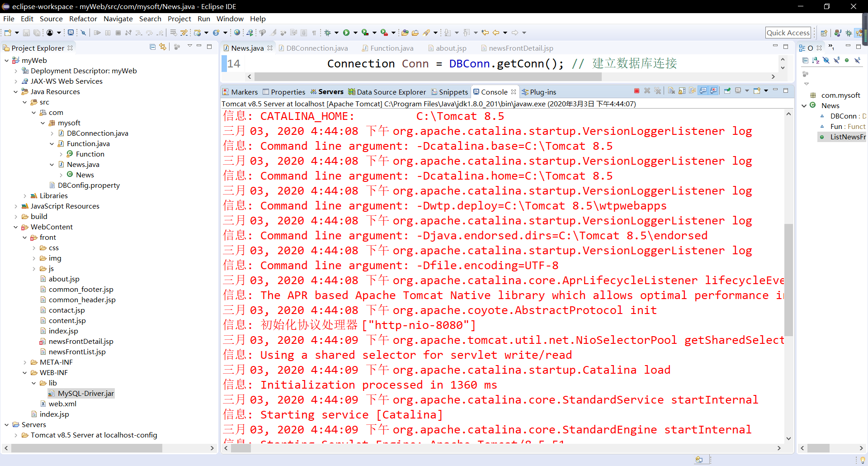This screenshot has width=868, height=466.
Task: Collapse all in the Outline view
Action: (x=805, y=60)
